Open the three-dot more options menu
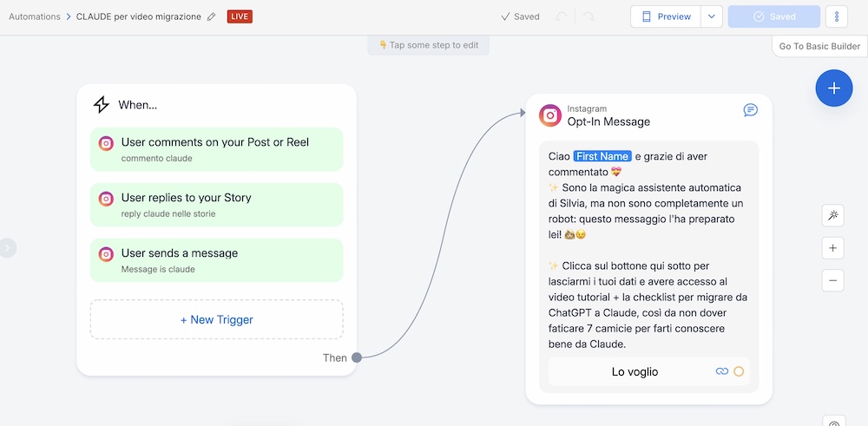868x426 pixels. (836, 16)
